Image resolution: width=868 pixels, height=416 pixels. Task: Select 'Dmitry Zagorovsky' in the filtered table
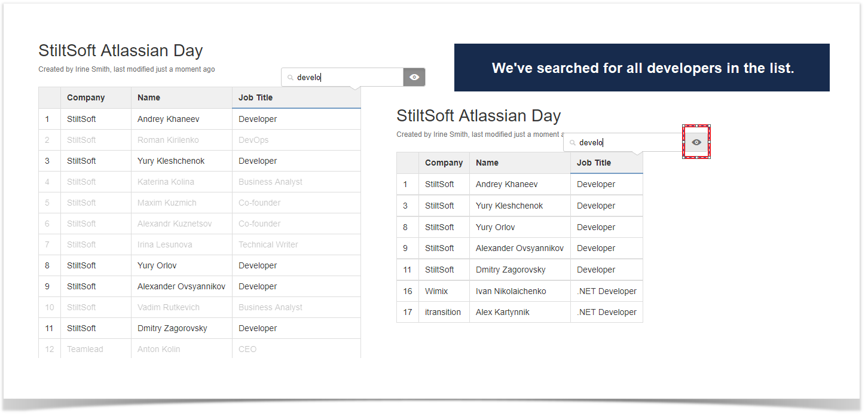(x=520, y=270)
